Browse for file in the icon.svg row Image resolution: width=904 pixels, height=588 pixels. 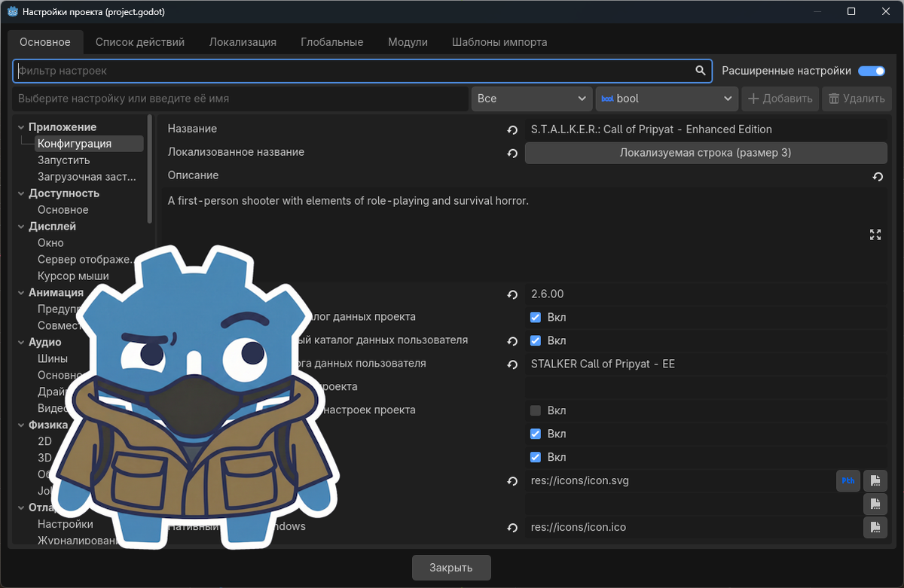[x=875, y=480]
